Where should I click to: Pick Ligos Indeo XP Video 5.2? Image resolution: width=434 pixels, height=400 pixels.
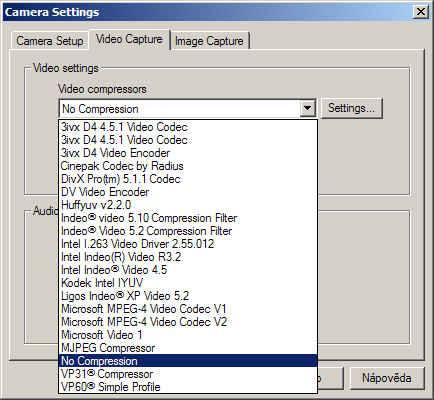[x=188, y=296]
